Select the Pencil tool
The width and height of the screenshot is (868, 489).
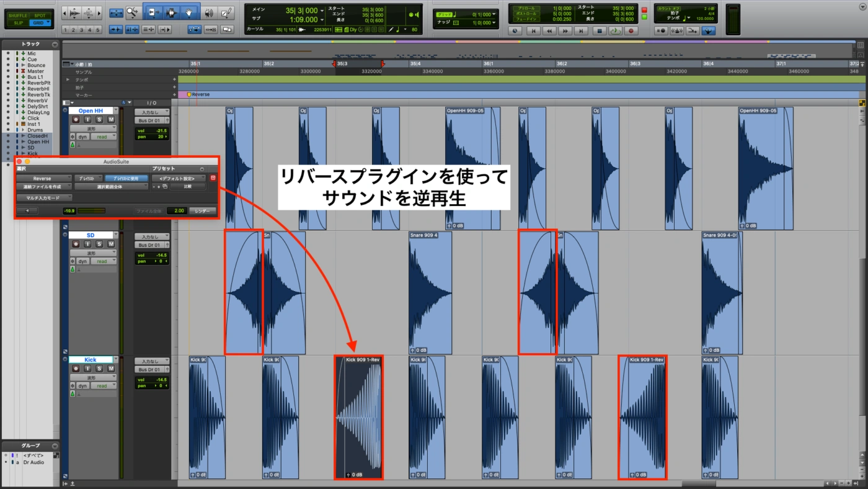(x=226, y=12)
